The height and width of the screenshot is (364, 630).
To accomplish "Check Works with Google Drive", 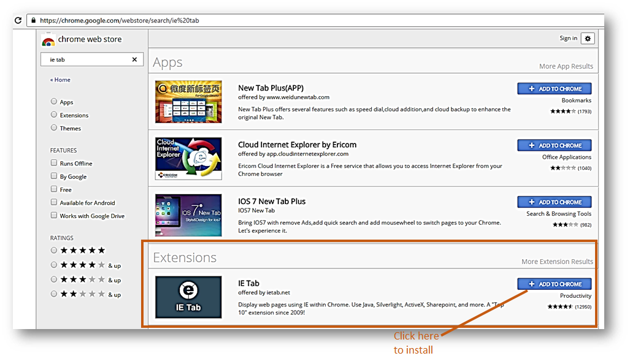I will click(x=54, y=215).
